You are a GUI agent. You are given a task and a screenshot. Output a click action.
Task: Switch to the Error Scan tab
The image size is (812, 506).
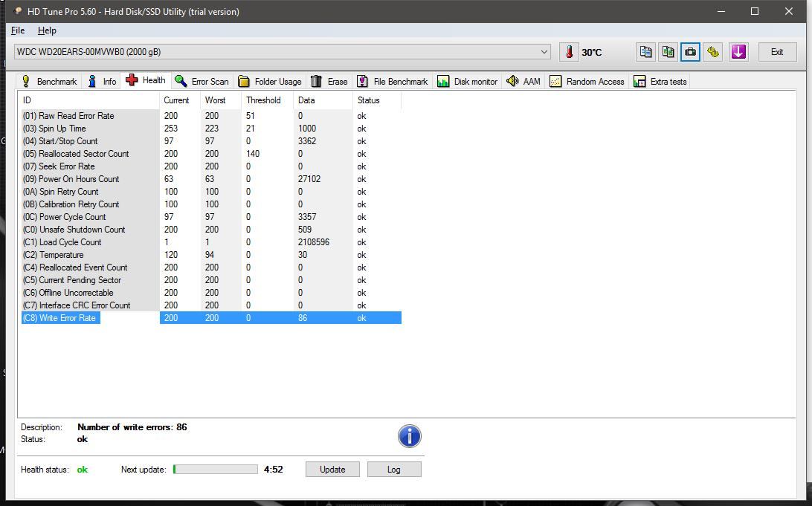pos(202,81)
